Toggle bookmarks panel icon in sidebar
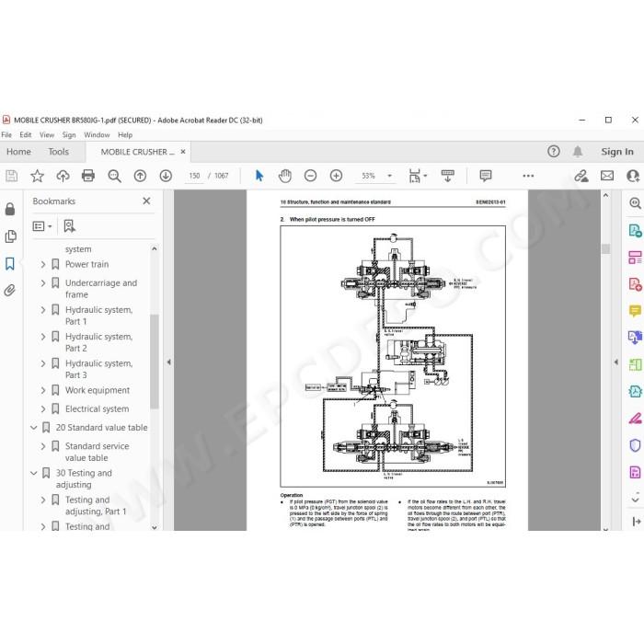644x644 pixels. 10,264
